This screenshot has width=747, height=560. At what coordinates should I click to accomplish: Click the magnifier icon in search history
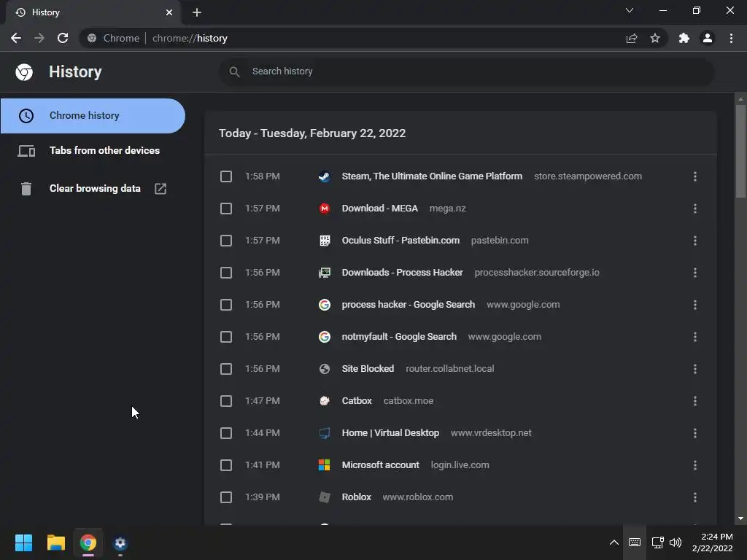coord(234,72)
